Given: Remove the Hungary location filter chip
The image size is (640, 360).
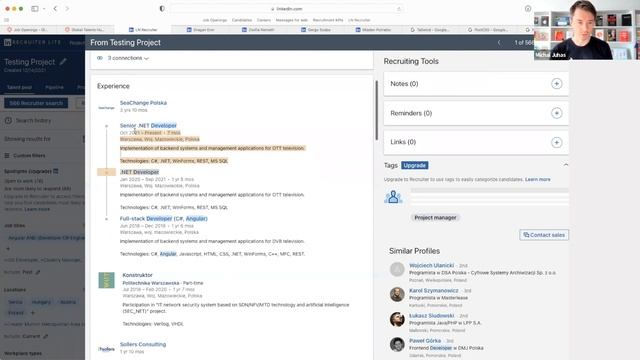Looking at the screenshot, I should pos(41,302).
